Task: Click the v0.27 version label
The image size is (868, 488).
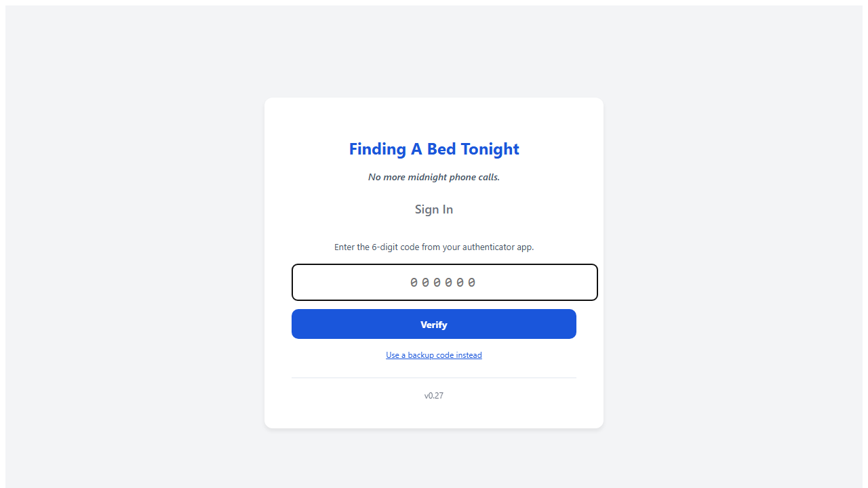Action: tap(434, 396)
